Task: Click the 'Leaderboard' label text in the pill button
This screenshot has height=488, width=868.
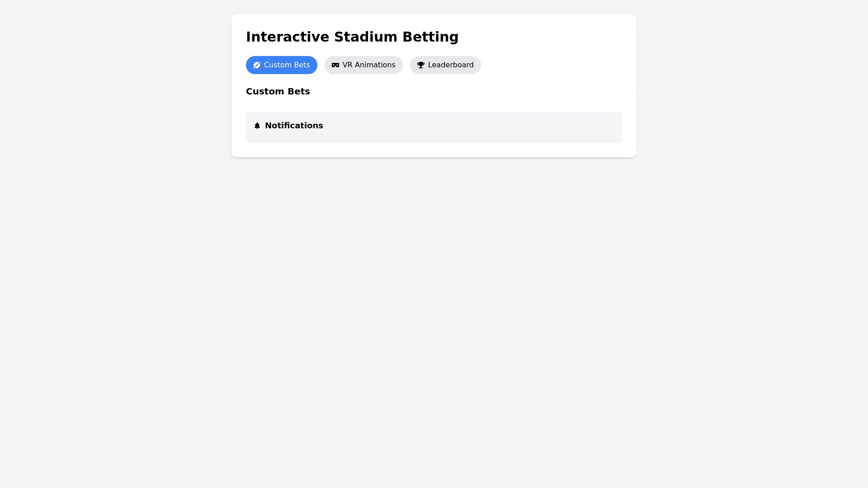Action: 451,65
